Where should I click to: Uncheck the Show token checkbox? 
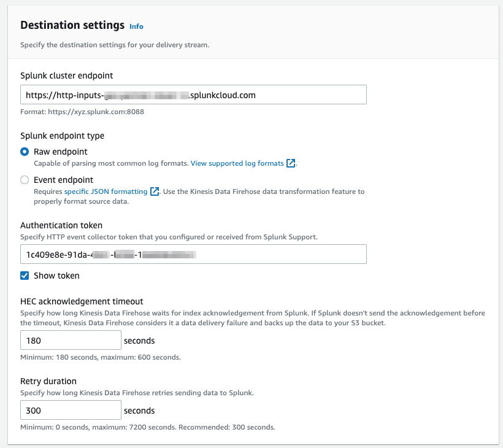coord(25,276)
